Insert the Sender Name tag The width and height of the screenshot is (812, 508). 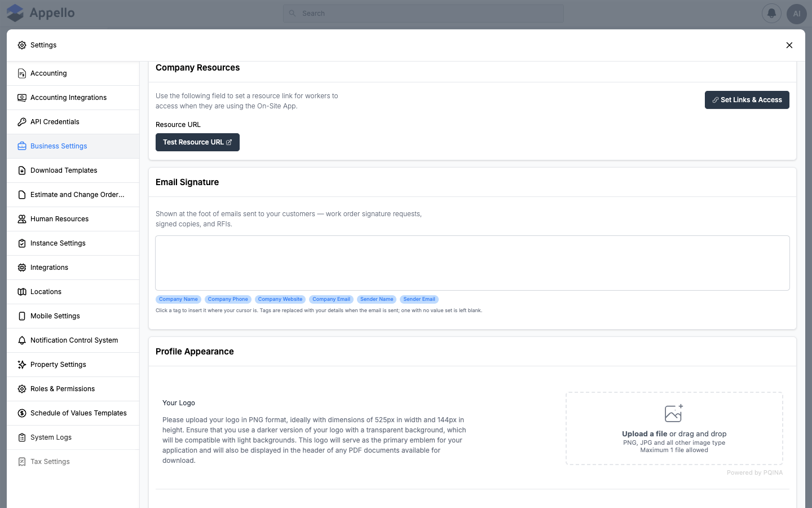point(377,299)
